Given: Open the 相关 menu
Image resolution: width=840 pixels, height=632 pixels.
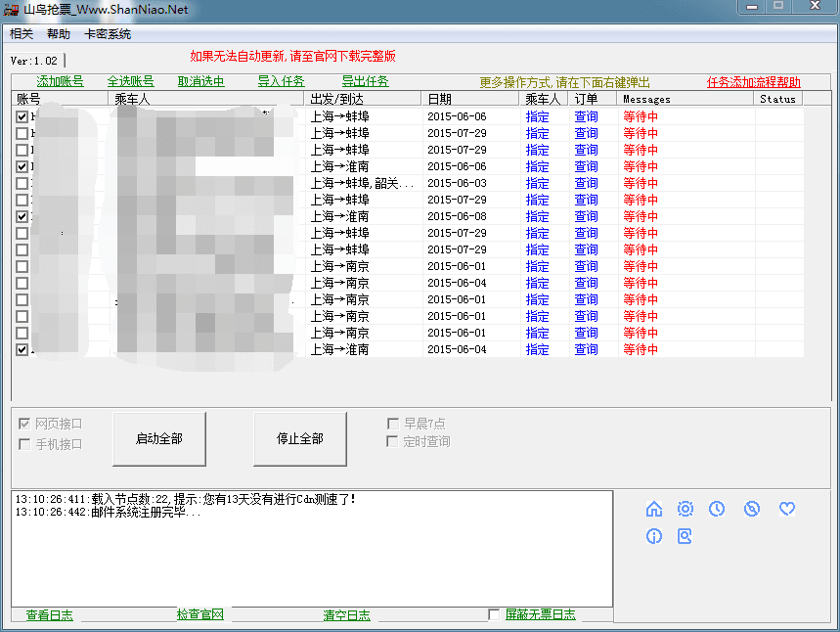Looking at the screenshot, I should pyautogui.click(x=22, y=34).
